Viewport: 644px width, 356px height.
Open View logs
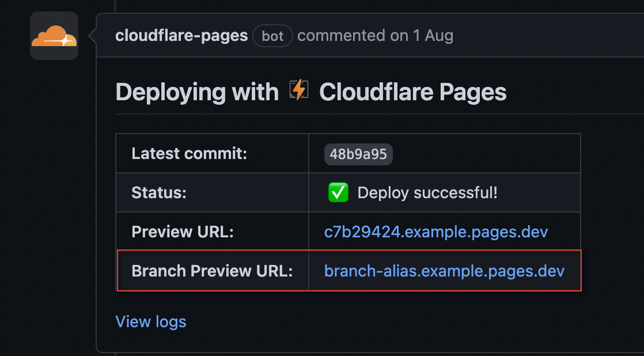pyautogui.click(x=151, y=321)
